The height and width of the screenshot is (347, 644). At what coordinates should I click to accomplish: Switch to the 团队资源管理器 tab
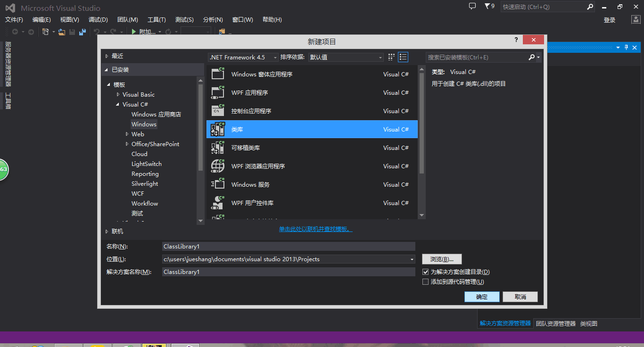click(x=556, y=323)
